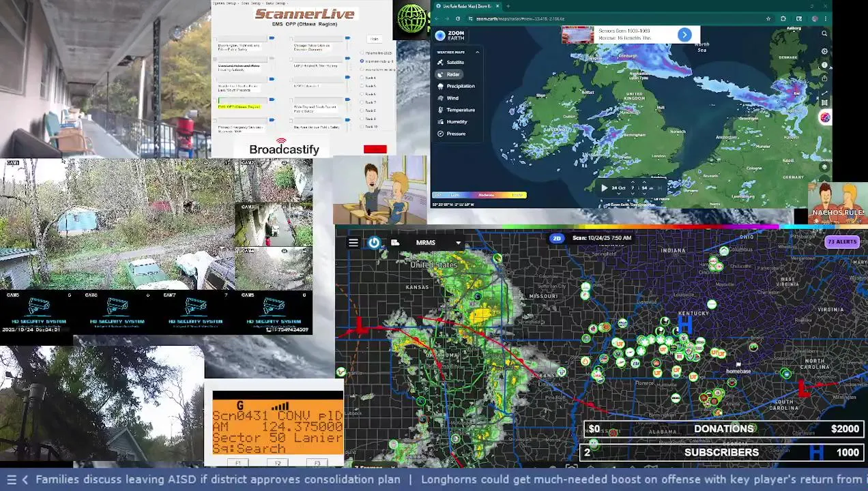
Task: Adjust the EMS OPP channel blue slider handle
Action: coord(272,100)
